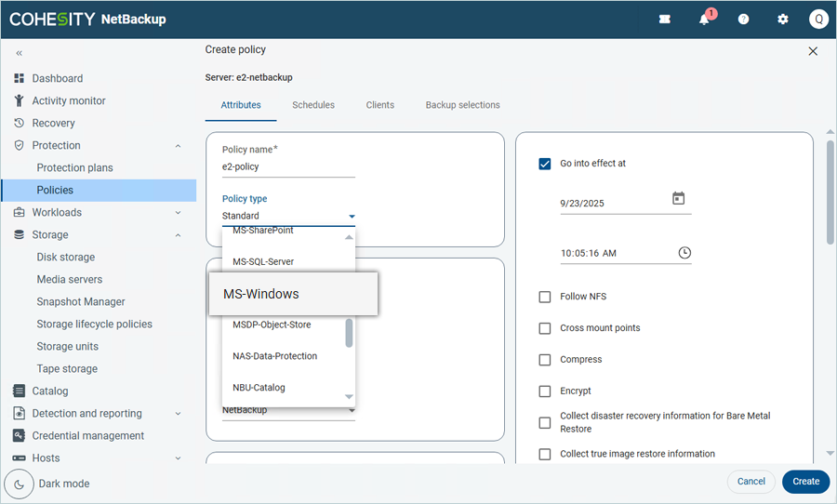The image size is (837, 504).
Task: Uncheck the Go into effect at checkbox
Action: point(545,164)
